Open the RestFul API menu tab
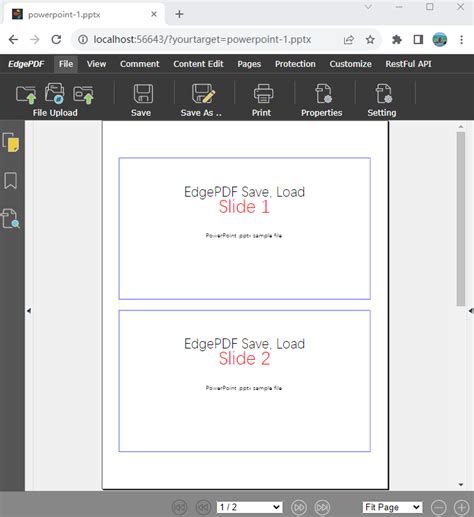 (x=408, y=64)
